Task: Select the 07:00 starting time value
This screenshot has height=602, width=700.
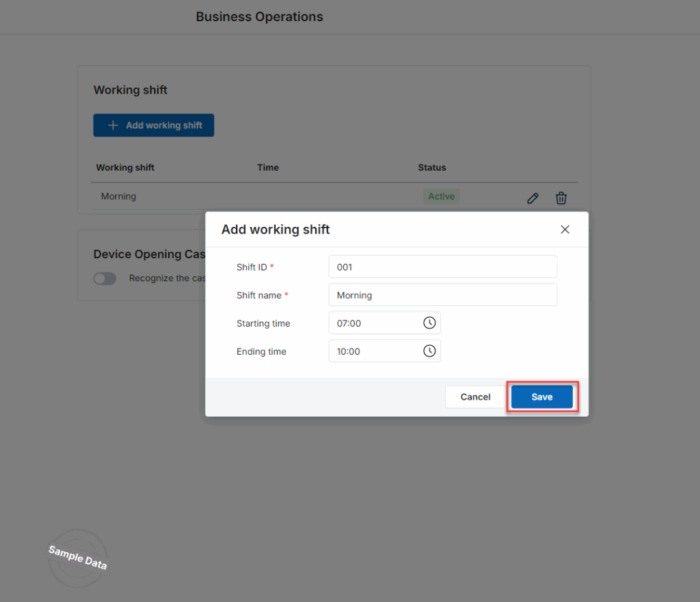Action: point(349,323)
